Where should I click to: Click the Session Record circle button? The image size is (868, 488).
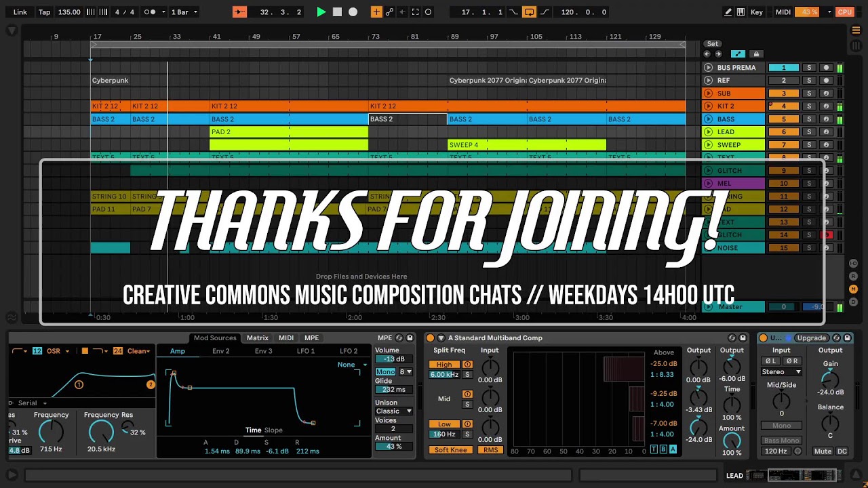429,12
